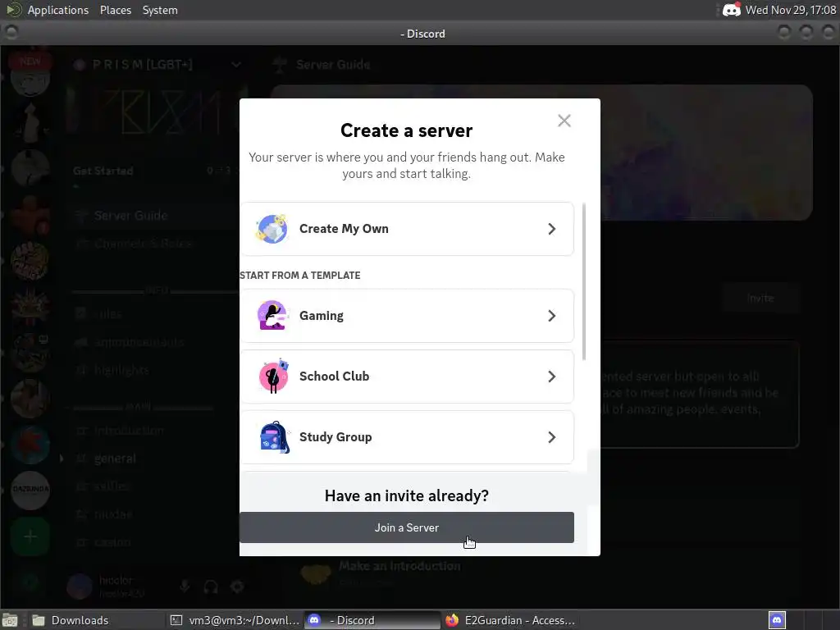Toggle the microphone mute icon
Screen dimensions: 840x630
point(185,587)
